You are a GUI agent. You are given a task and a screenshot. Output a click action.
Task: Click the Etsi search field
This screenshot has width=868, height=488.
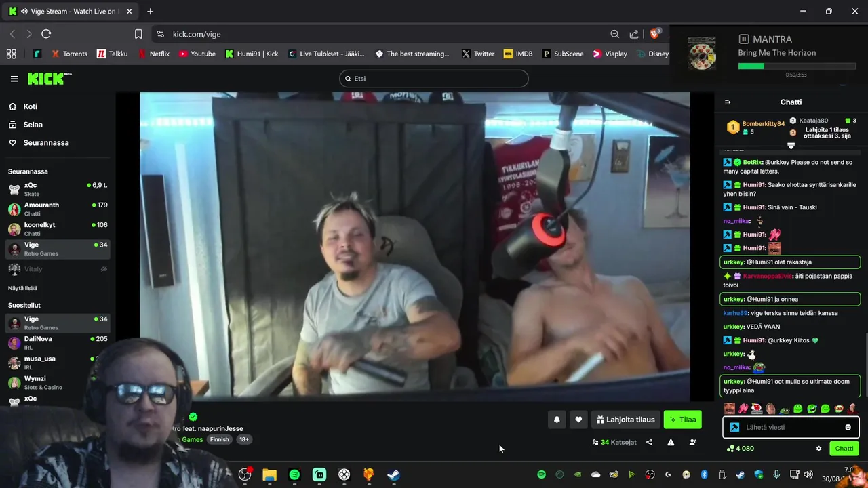(433, 79)
